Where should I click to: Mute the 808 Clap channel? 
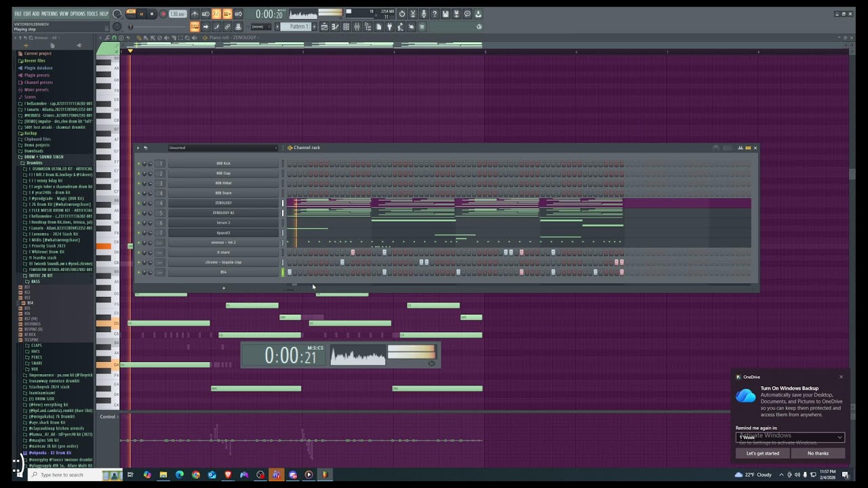pos(139,174)
